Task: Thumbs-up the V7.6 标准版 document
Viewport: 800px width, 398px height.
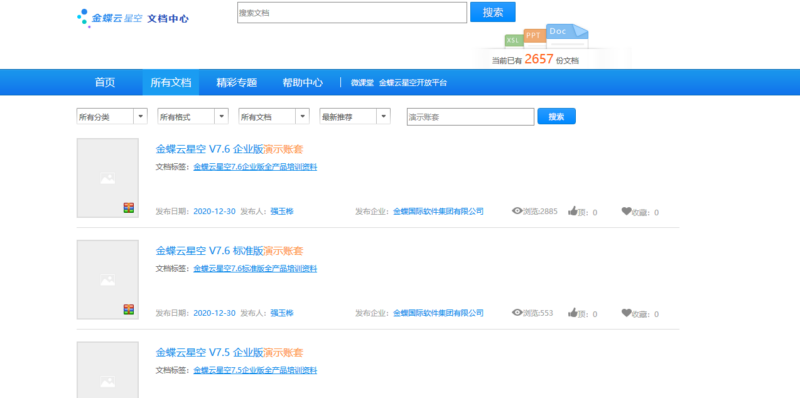Action: [x=572, y=312]
